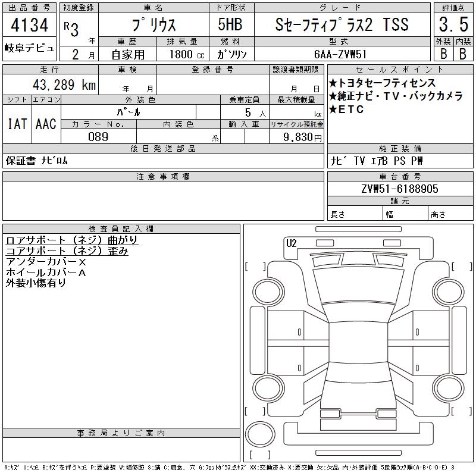The height and width of the screenshot is (476, 476).
Task: Click the front-left wheel on car diagram
Action: (x=268, y=292)
